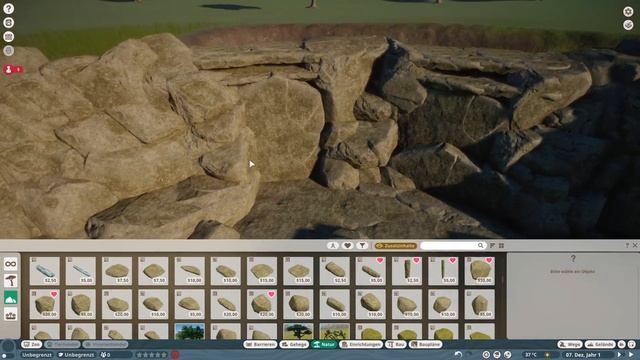Select the Natur tab
Viewport: 640px width, 360px height.
click(x=324, y=344)
